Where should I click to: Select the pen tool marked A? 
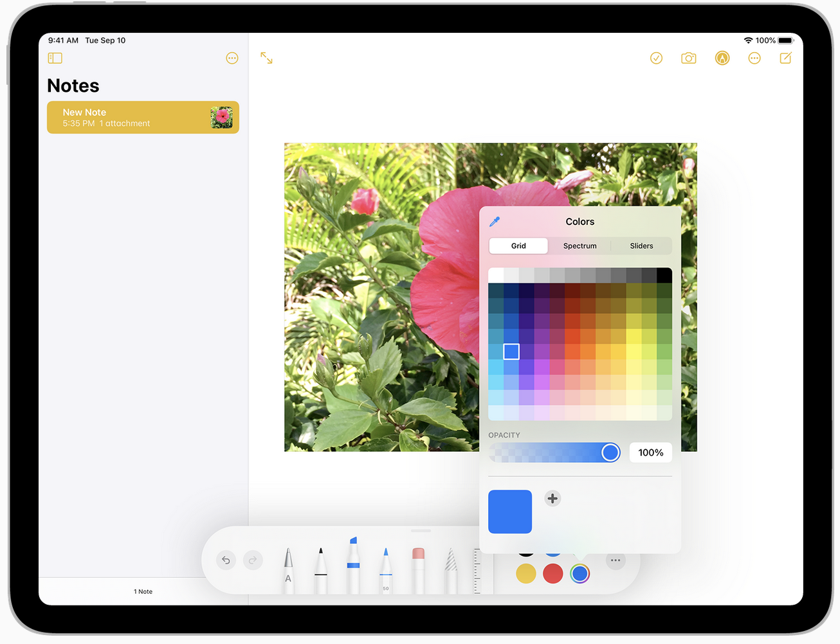[288, 569]
